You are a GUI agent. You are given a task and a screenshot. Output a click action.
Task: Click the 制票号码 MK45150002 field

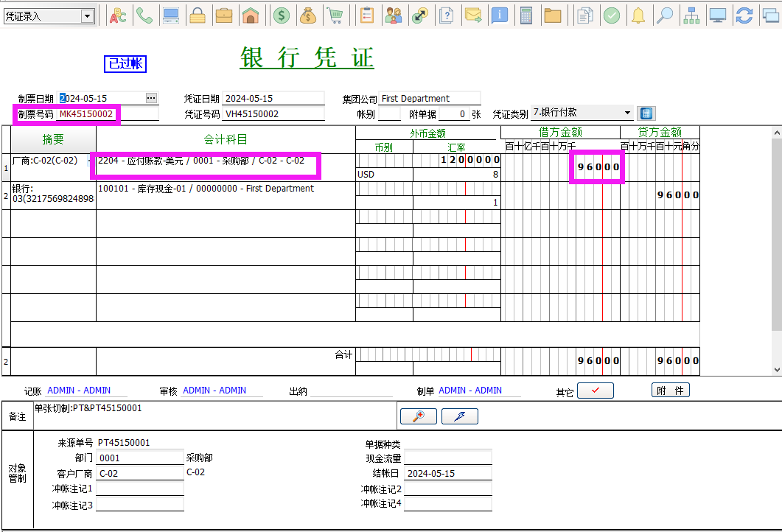coord(108,114)
